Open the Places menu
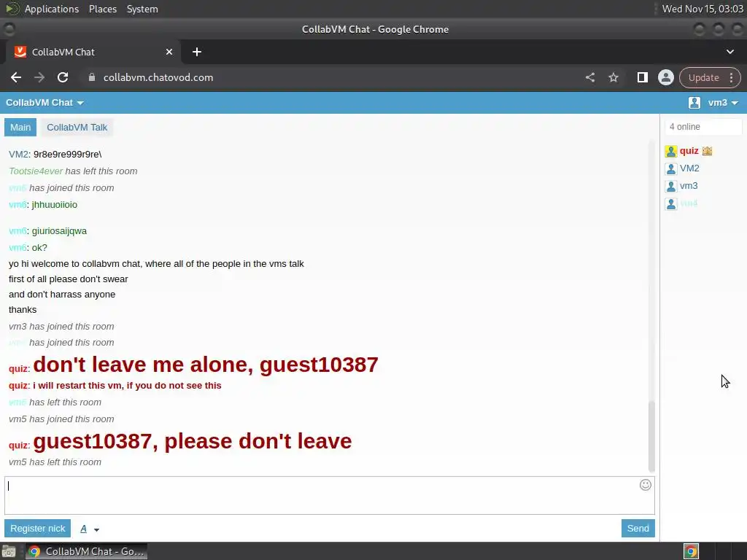Screen dimensions: 747x560 point(103,9)
